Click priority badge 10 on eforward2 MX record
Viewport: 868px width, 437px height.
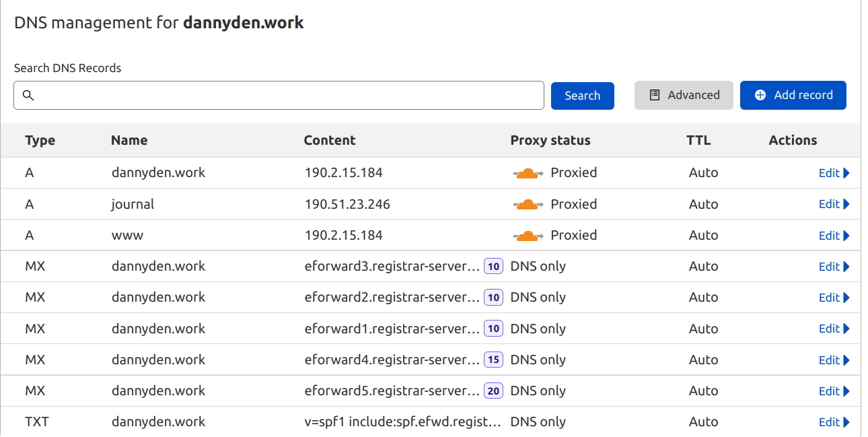coord(493,297)
